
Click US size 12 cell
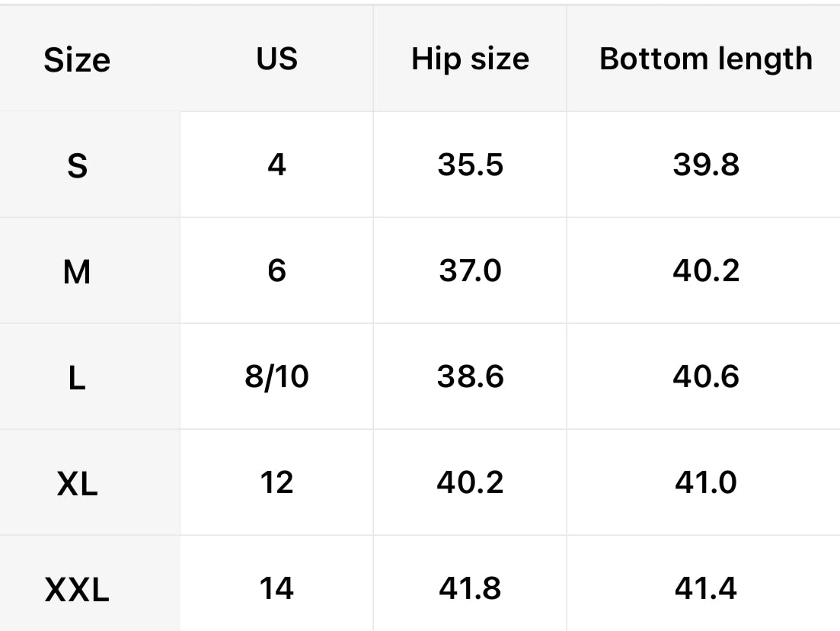pyautogui.click(x=276, y=482)
